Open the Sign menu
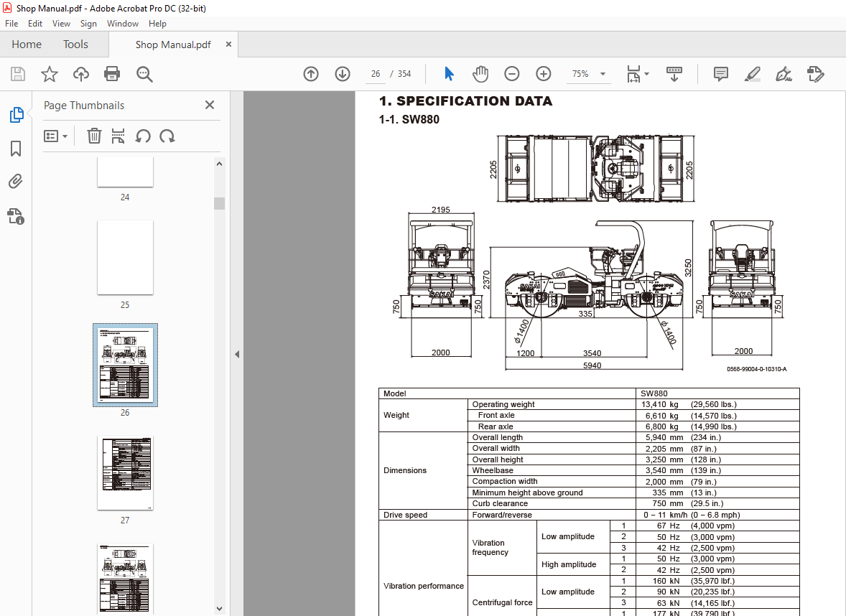Image resolution: width=846 pixels, height=616 pixels. tap(88, 24)
